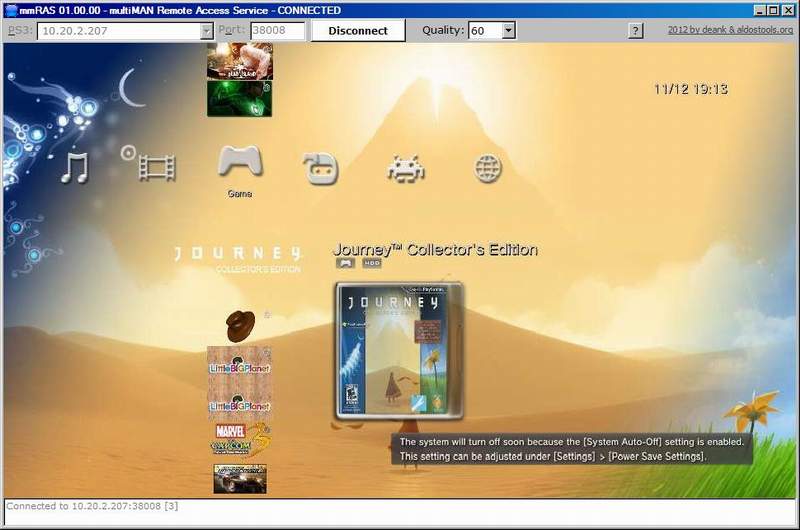
Task: Click the mmRAS app icon in title bar
Action: coord(11,10)
